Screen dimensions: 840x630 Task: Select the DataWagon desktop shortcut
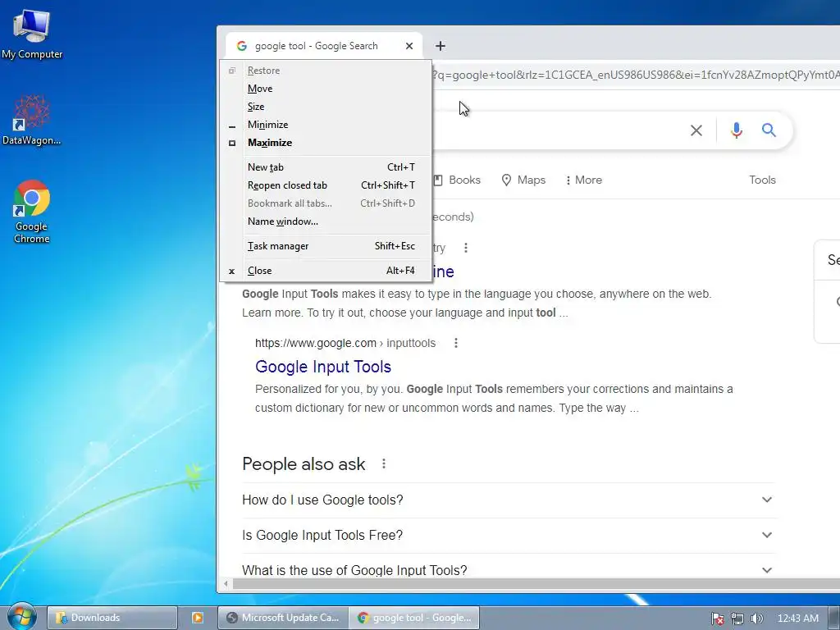click(x=32, y=120)
